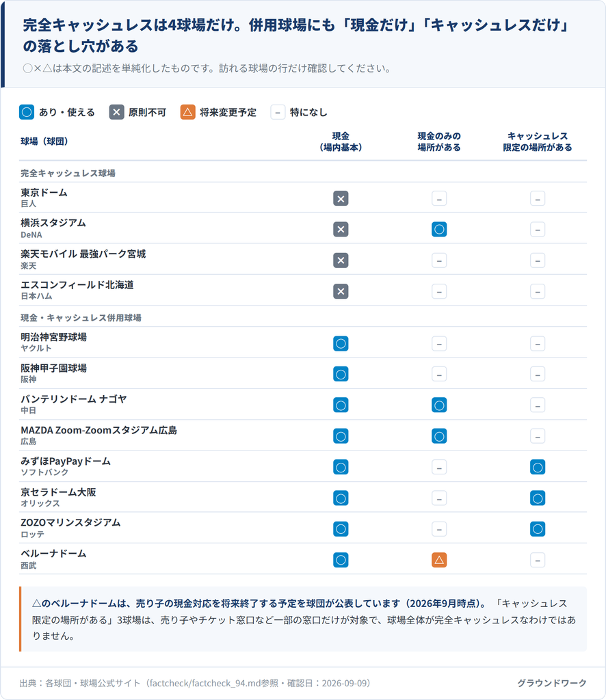This screenshot has height=700, width=606.
Task: Click the 京セラドーム大阪 stadium name
Action: (x=58, y=492)
